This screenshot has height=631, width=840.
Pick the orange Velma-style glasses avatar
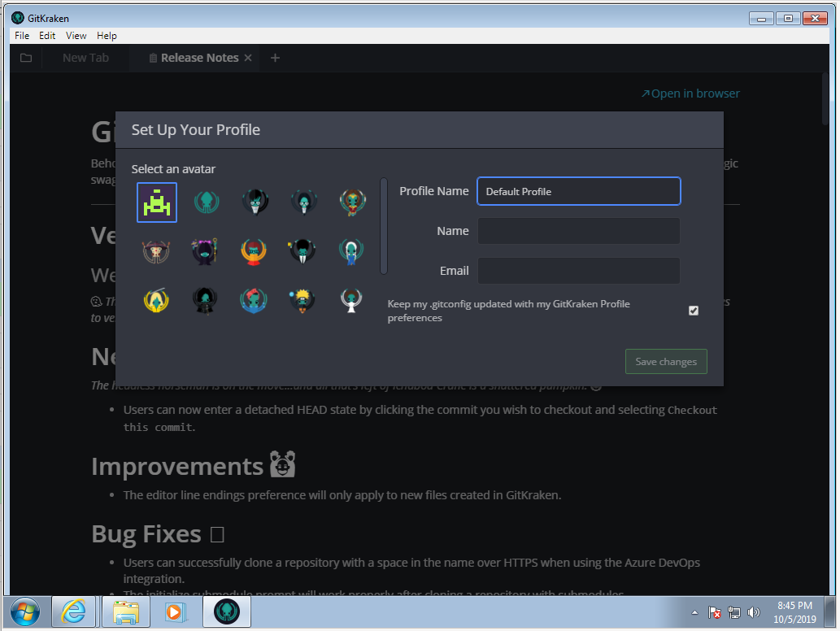coord(255,251)
